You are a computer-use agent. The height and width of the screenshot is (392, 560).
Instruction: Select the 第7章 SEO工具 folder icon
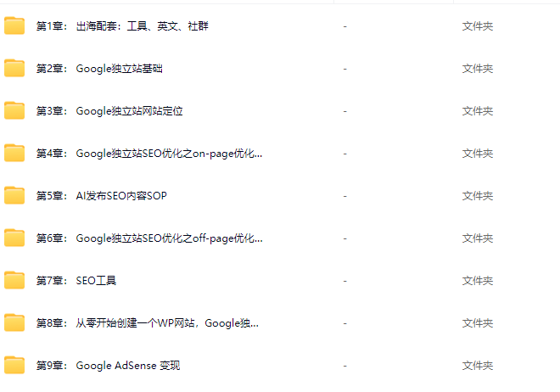14,281
